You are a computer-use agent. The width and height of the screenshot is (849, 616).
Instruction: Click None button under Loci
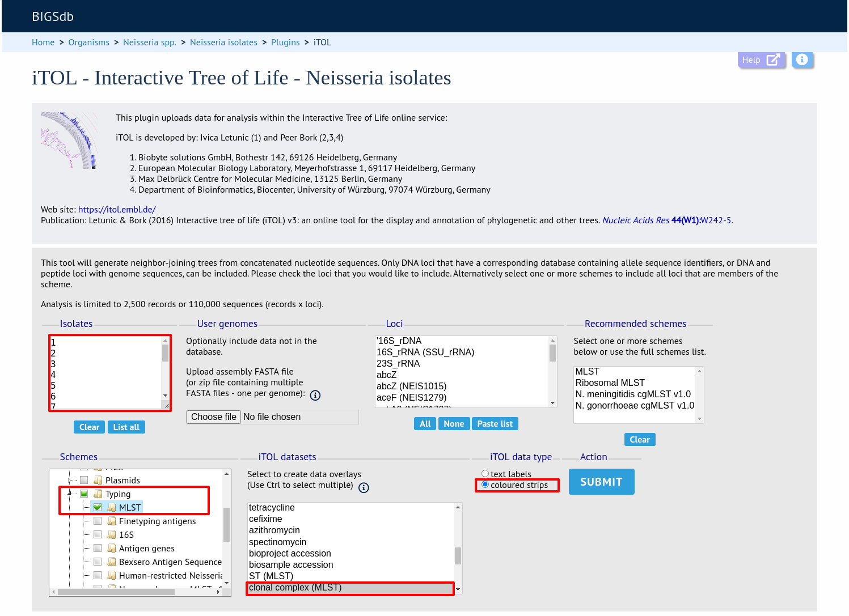[454, 424]
